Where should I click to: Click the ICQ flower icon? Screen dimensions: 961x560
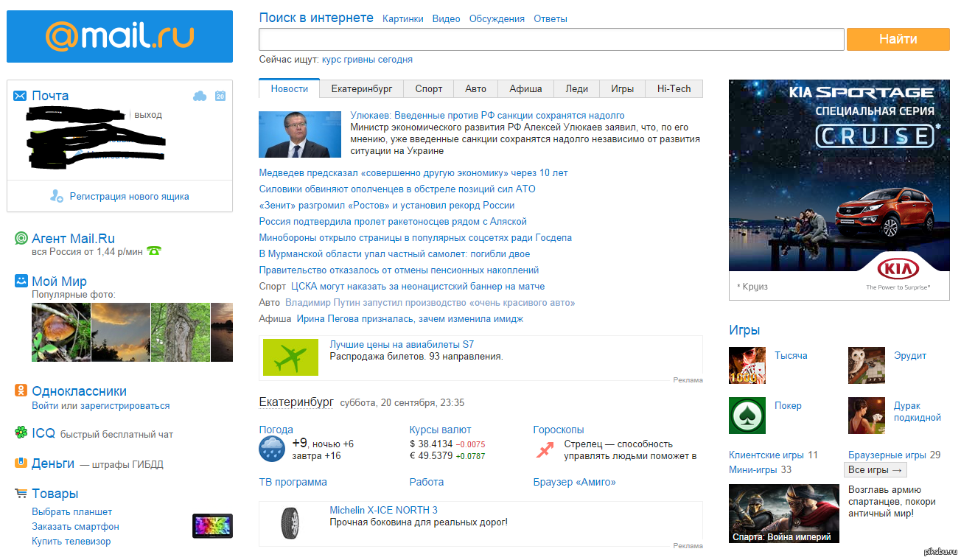click(x=21, y=433)
